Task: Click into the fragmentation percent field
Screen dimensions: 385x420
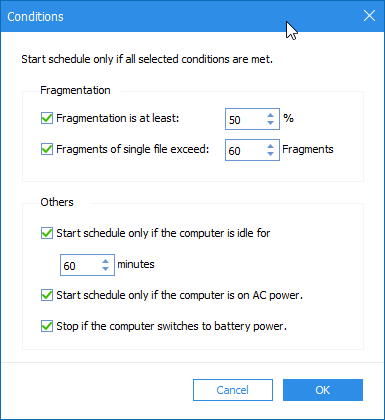Action: coord(246,119)
